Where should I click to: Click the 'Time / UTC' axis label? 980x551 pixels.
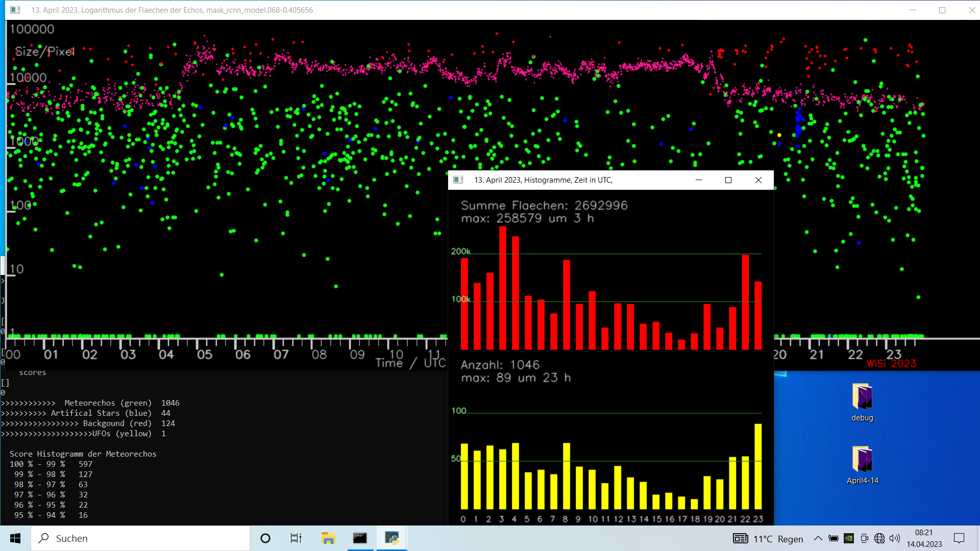click(x=410, y=363)
